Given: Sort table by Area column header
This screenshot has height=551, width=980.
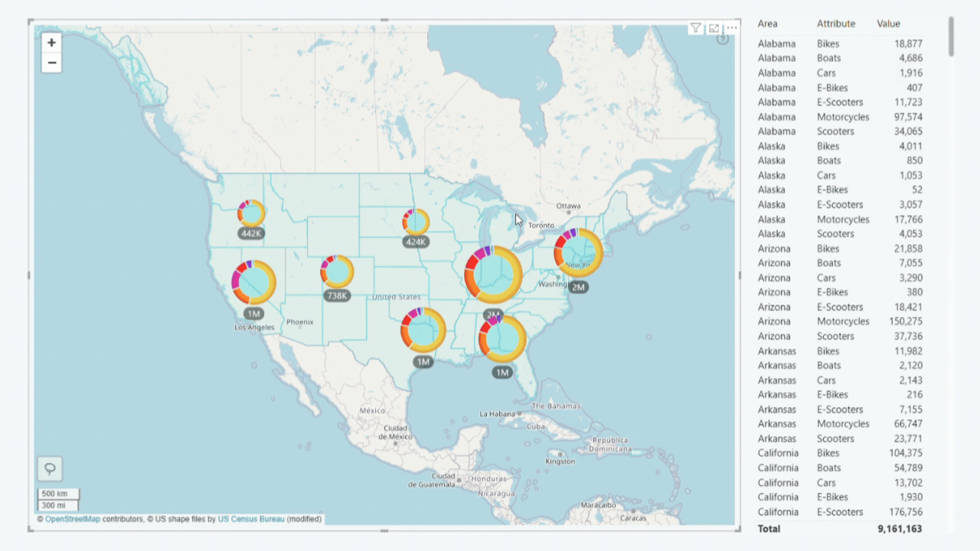Looking at the screenshot, I should [x=767, y=24].
